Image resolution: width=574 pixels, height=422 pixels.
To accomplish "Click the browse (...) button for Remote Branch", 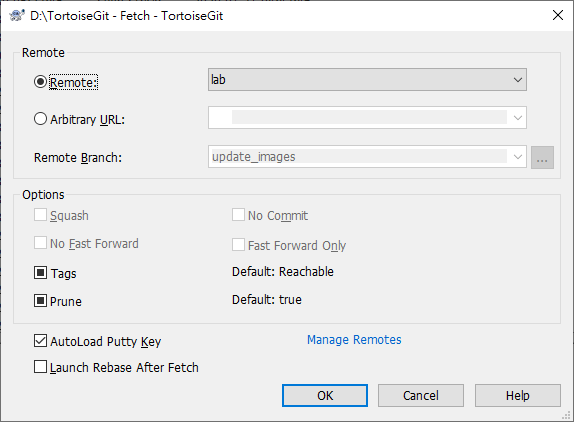I will pyautogui.click(x=542, y=157).
